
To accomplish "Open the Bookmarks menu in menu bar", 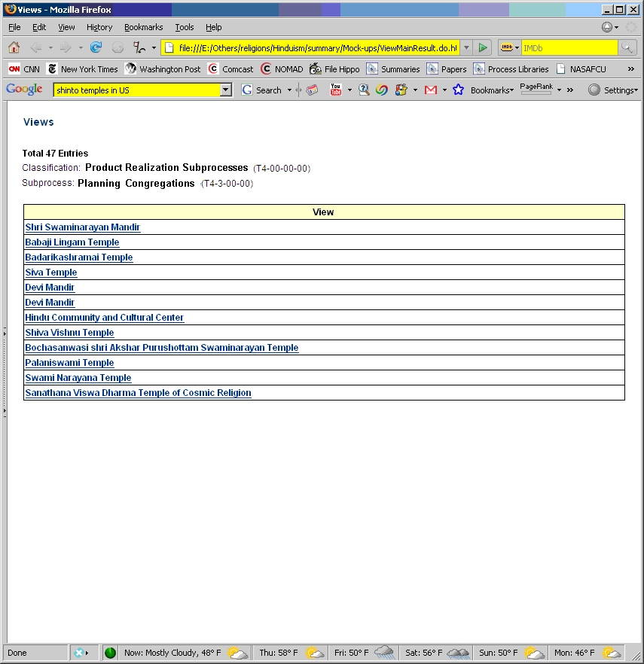I will [143, 27].
